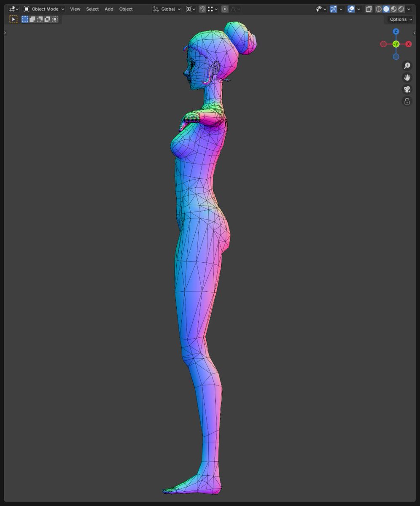Toggle snapping magnet icon
Image resolution: width=420 pixels, height=506 pixels.
click(202, 9)
